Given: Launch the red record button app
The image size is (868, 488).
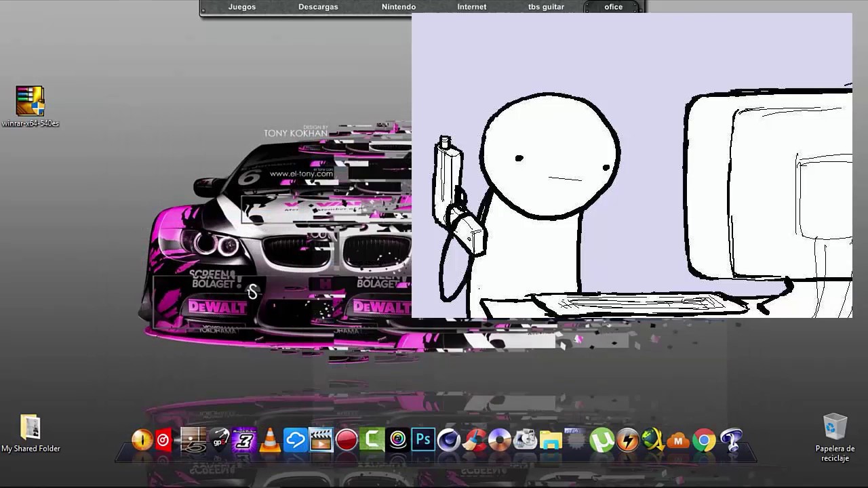Looking at the screenshot, I should tap(347, 441).
